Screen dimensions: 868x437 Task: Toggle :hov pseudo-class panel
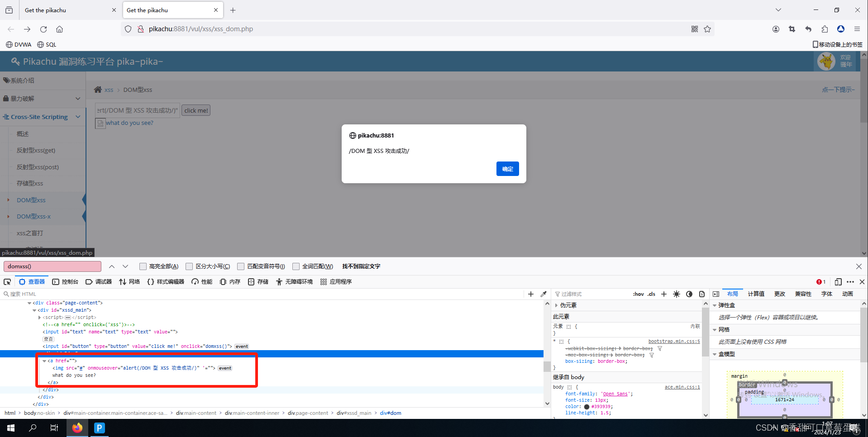639,294
